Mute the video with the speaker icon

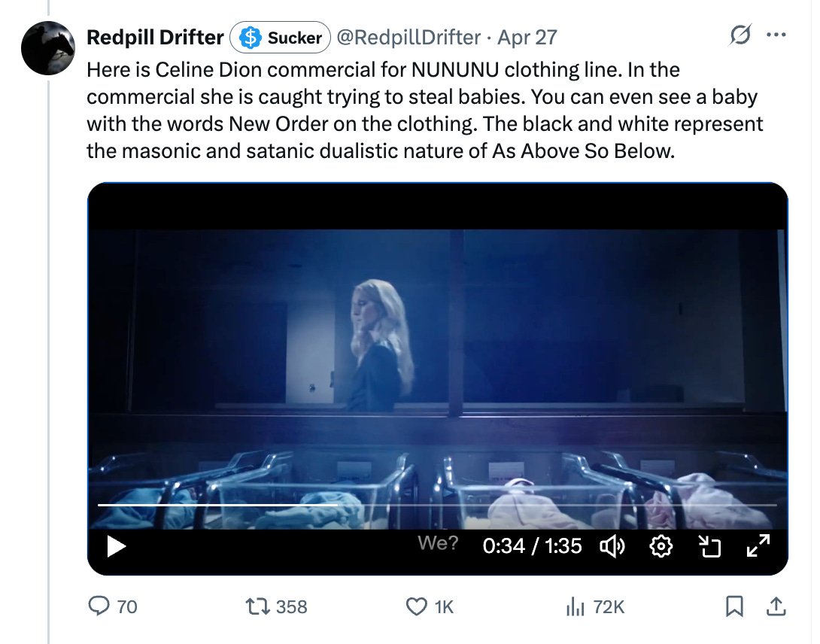click(x=612, y=546)
